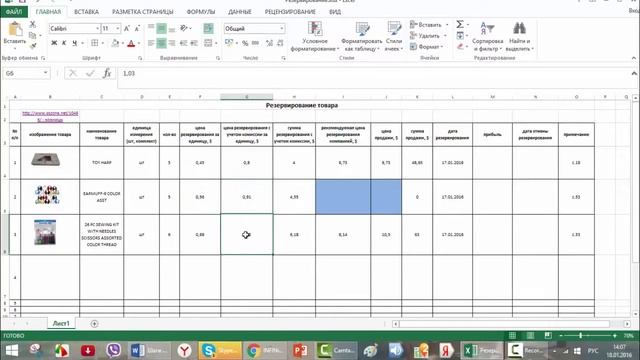Screen dimensions: 640x360
Task: Switch to the РЕЦЕНЗИРОВАНИЕ tab
Action: click(x=290, y=12)
